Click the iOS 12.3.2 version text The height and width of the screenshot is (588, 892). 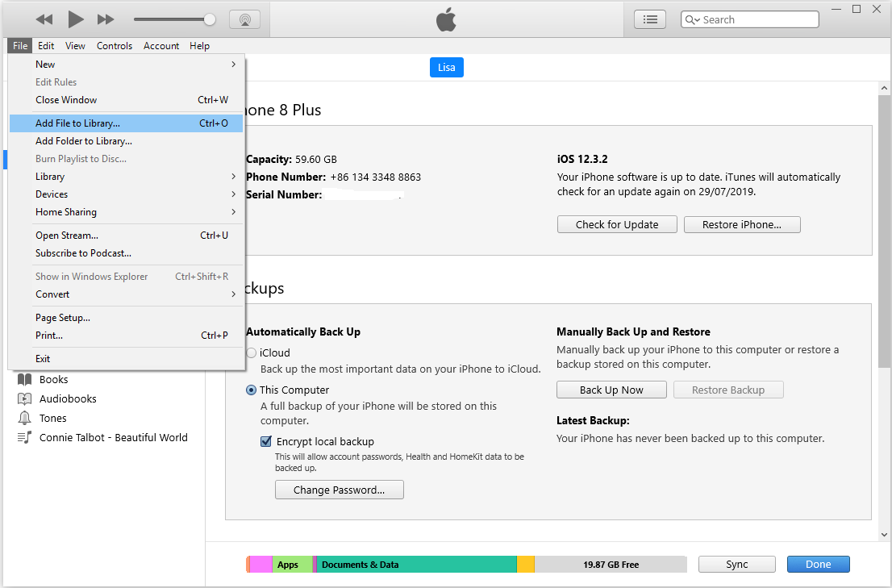(x=582, y=159)
